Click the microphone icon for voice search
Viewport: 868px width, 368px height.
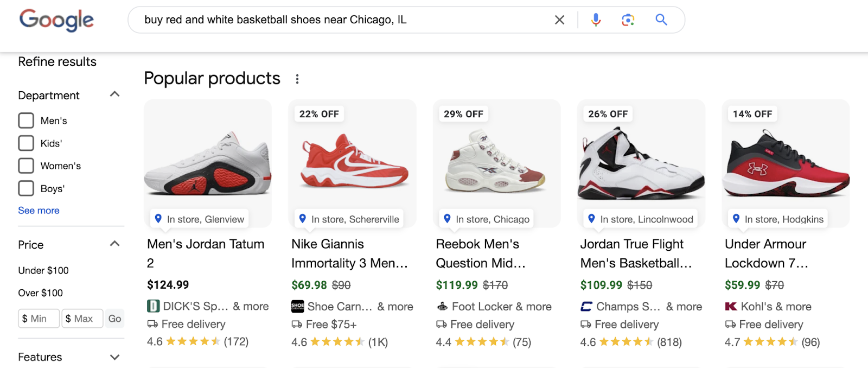pos(595,20)
